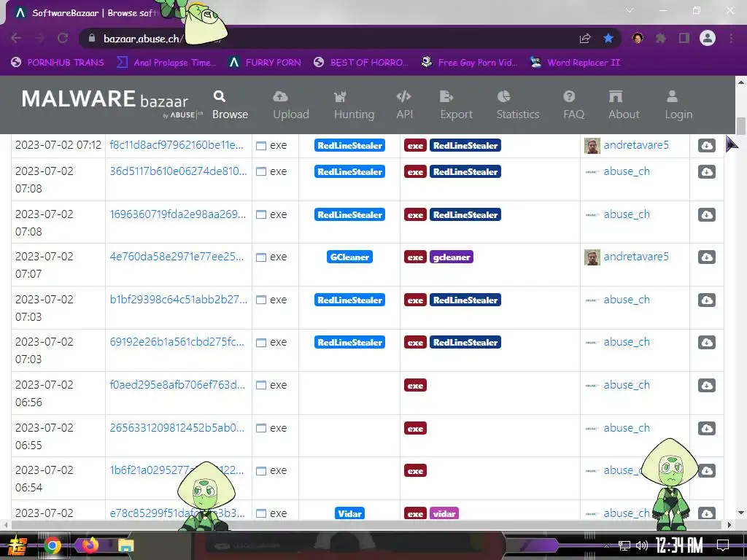Viewport: 747px width, 560px height.
Task: Open the Browse page in navigation
Action: click(230, 105)
